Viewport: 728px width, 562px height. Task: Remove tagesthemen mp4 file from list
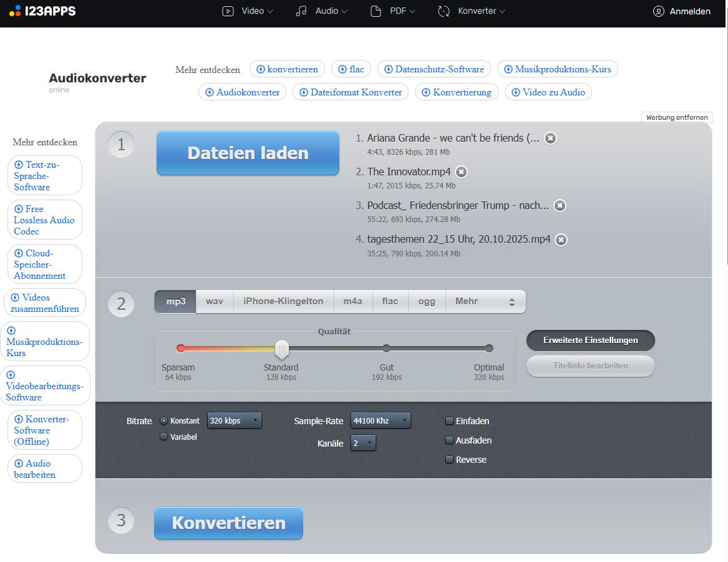[561, 240]
